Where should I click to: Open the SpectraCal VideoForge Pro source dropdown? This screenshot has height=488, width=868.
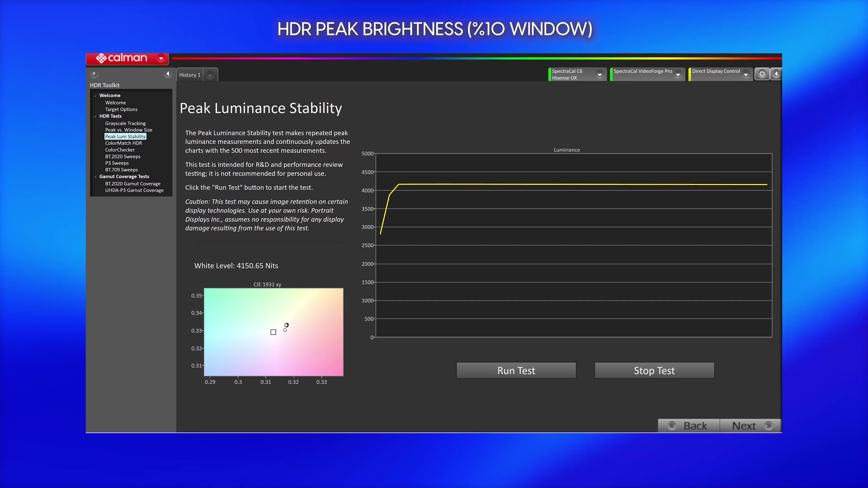[678, 74]
